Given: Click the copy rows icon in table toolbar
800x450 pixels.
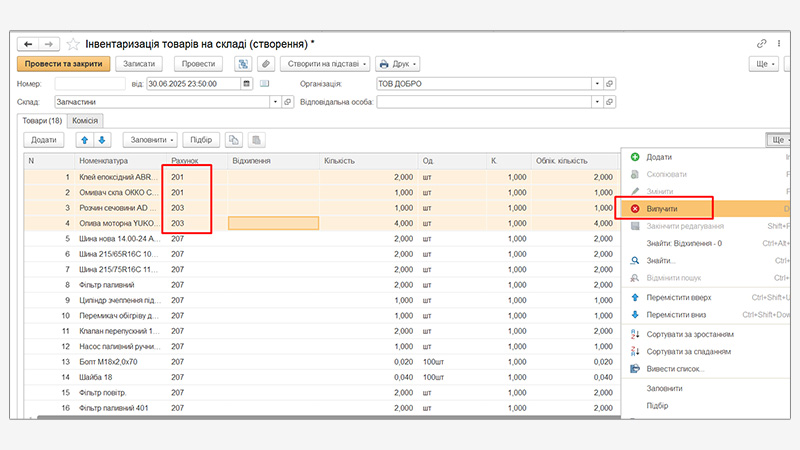Looking at the screenshot, I should click(234, 140).
